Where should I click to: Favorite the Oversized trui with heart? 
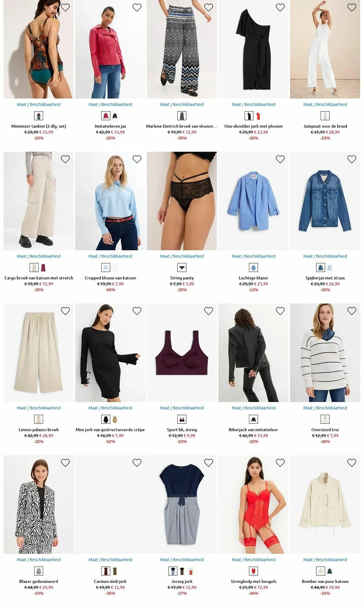352,311
